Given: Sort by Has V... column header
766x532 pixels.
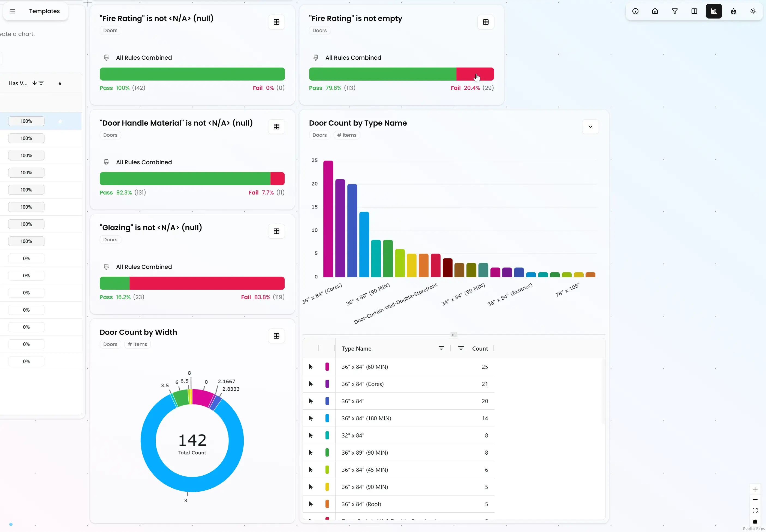Looking at the screenshot, I should 18,83.
